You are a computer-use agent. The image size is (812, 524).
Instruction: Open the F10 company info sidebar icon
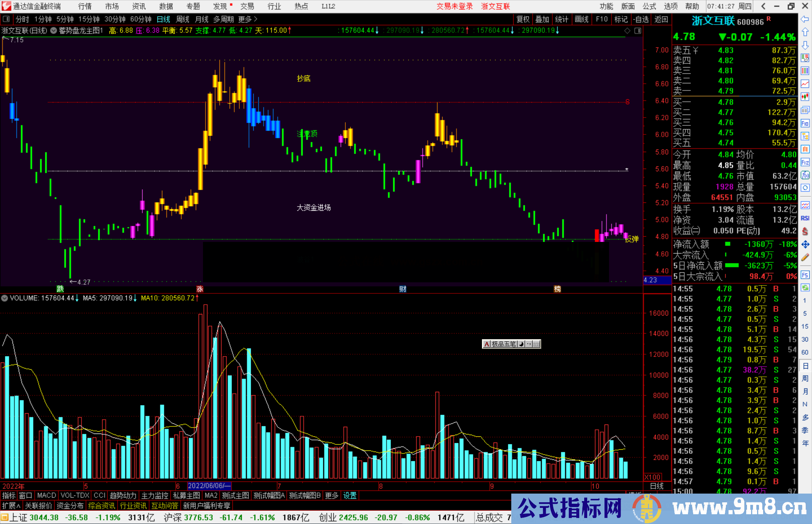pos(805,123)
